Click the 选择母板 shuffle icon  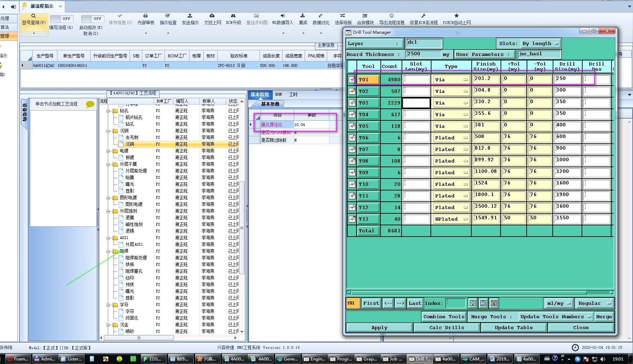pos(342,16)
